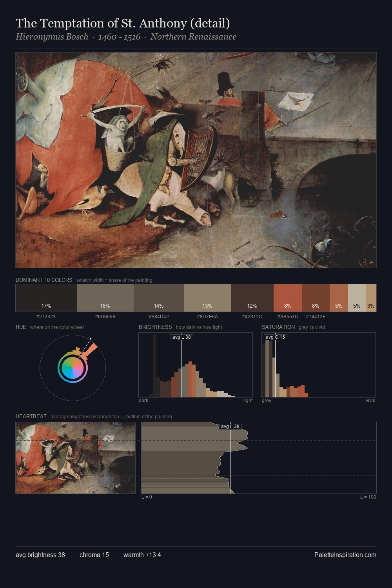The image size is (392, 588).
Task: Click the 'grey' axis label
Action: tap(267, 401)
